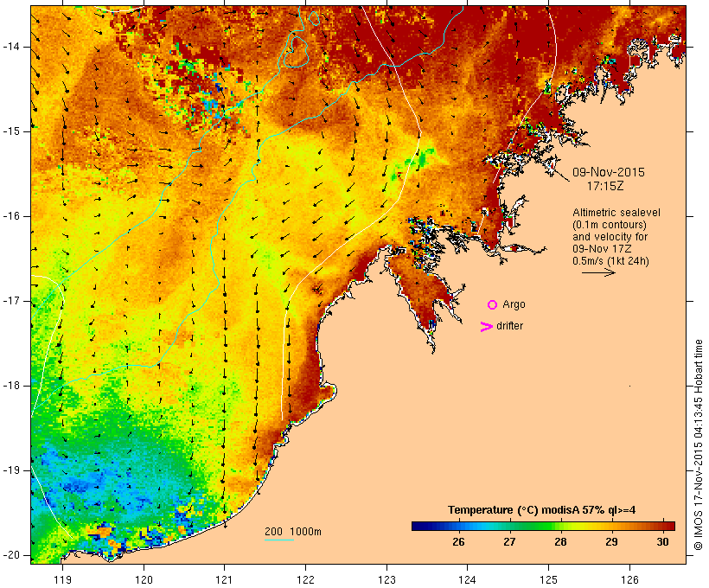Click the temperature color bar at 28
The height and width of the screenshot is (588, 709).
(560, 526)
